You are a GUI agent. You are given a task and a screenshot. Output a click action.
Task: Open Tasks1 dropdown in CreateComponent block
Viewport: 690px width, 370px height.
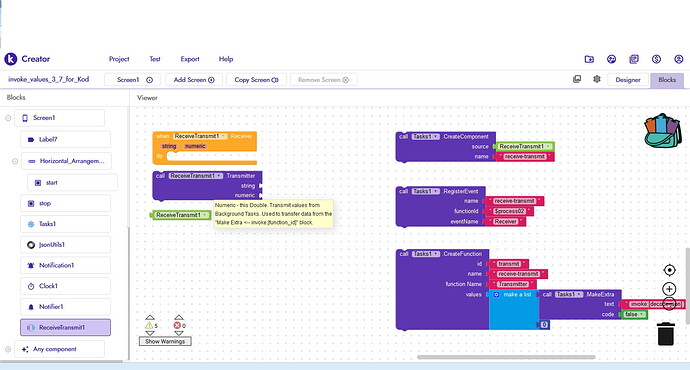(x=425, y=137)
